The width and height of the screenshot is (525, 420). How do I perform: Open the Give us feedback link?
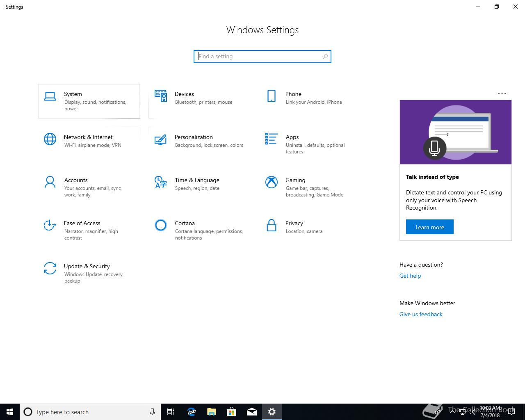pos(421,314)
